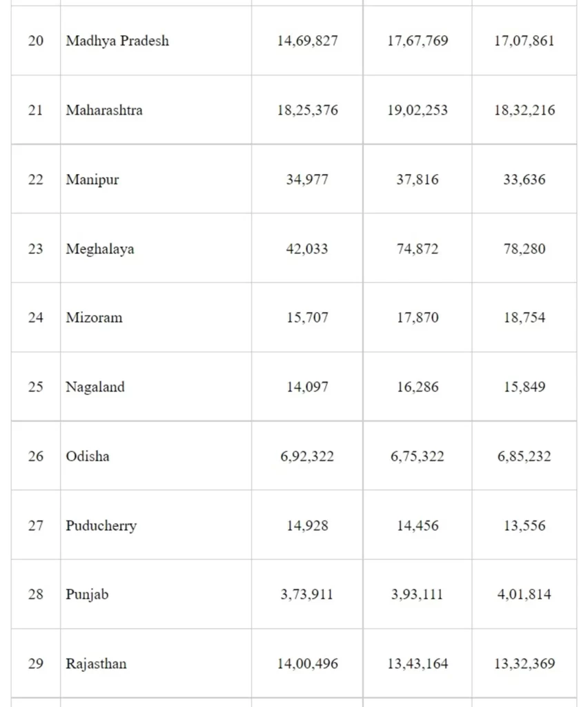
Task: Select the Nagaland value 15,849
Action: 525,387
